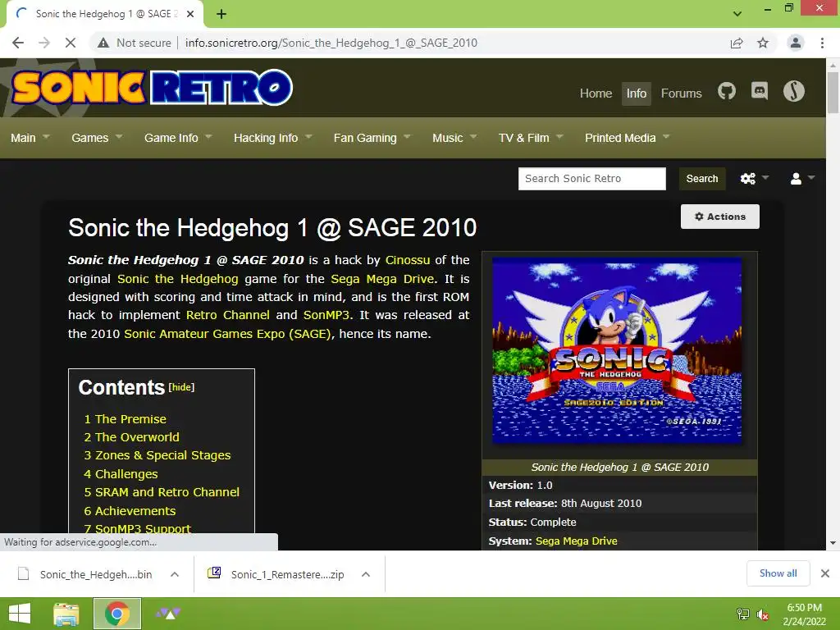This screenshot has height=630, width=840.
Task: Go to the Home header link
Action: coord(596,94)
